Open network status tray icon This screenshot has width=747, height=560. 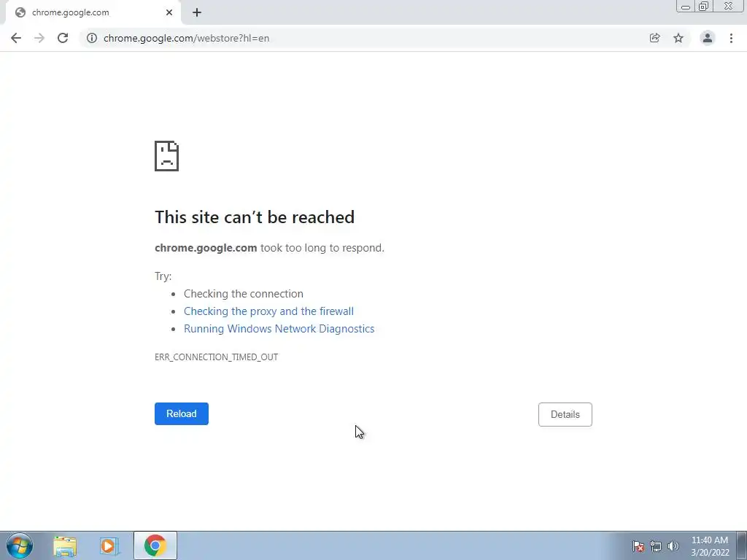coord(656,546)
